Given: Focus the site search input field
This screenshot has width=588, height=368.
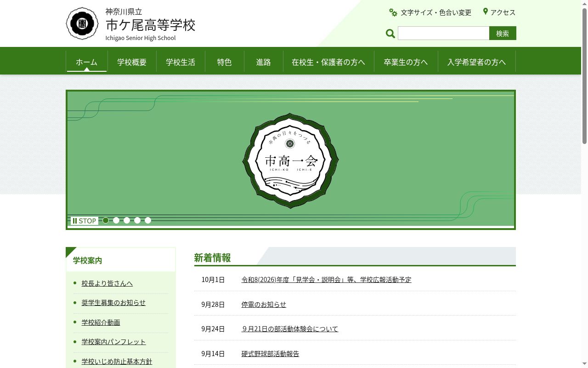Looking at the screenshot, I should [443, 33].
